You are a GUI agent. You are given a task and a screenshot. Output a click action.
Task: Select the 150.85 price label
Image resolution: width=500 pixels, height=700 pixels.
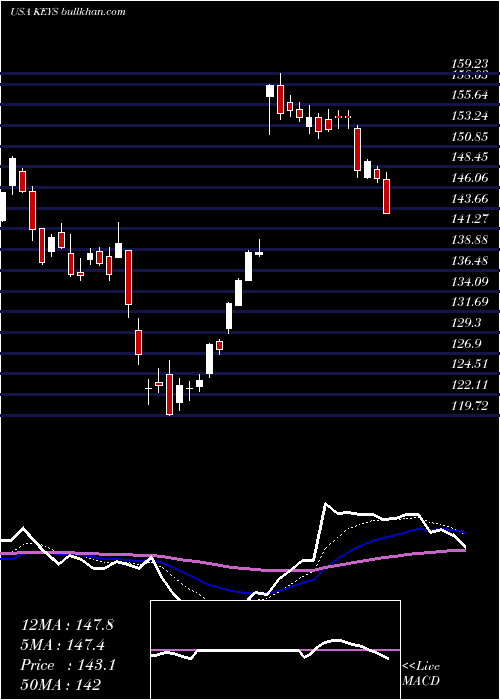coord(471,137)
